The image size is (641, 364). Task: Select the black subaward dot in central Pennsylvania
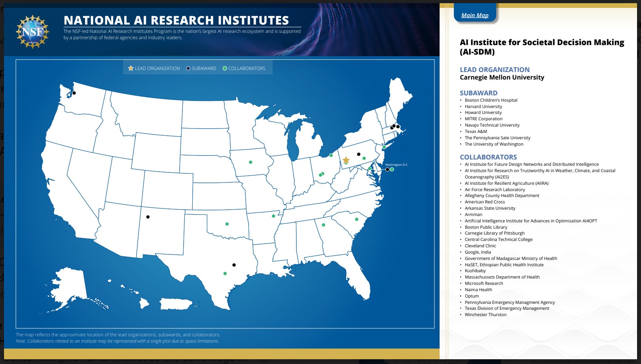[x=358, y=154]
